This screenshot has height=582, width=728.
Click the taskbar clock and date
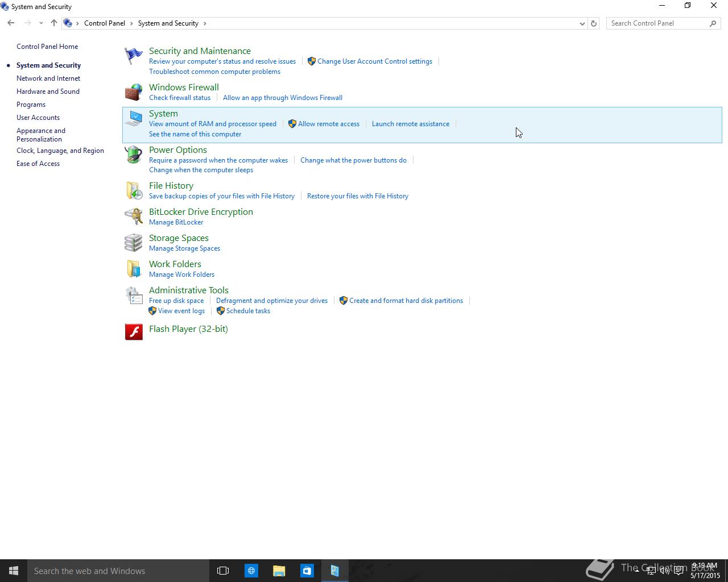tap(705, 571)
